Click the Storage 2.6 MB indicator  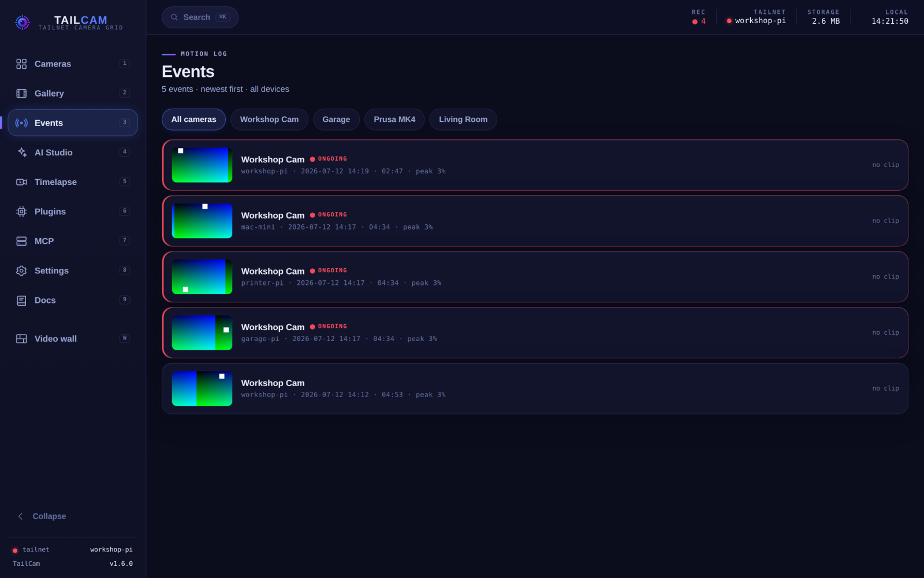coord(824,17)
